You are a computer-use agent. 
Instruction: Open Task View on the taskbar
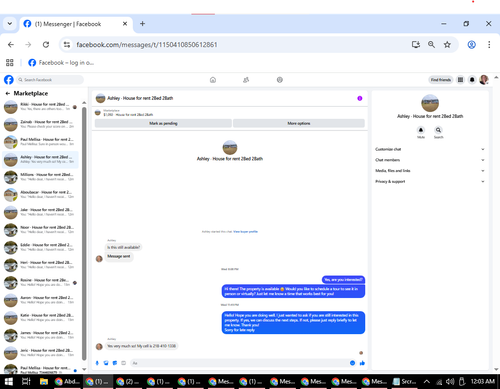(x=26, y=381)
